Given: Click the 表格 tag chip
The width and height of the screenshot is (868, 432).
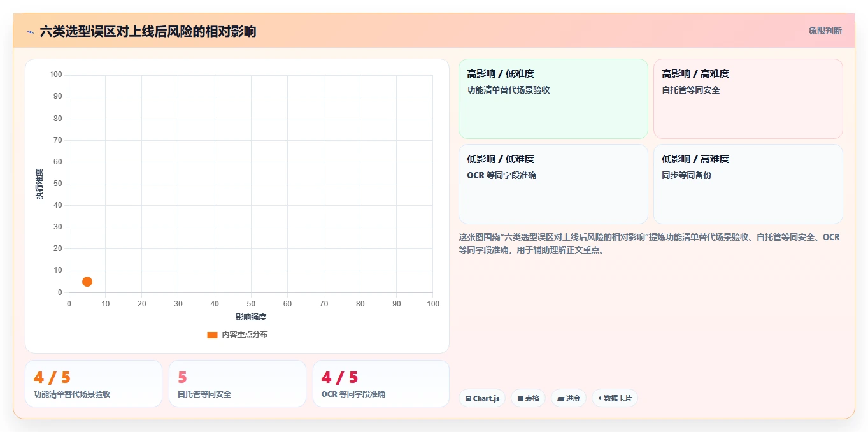Looking at the screenshot, I should tap(528, 398).
